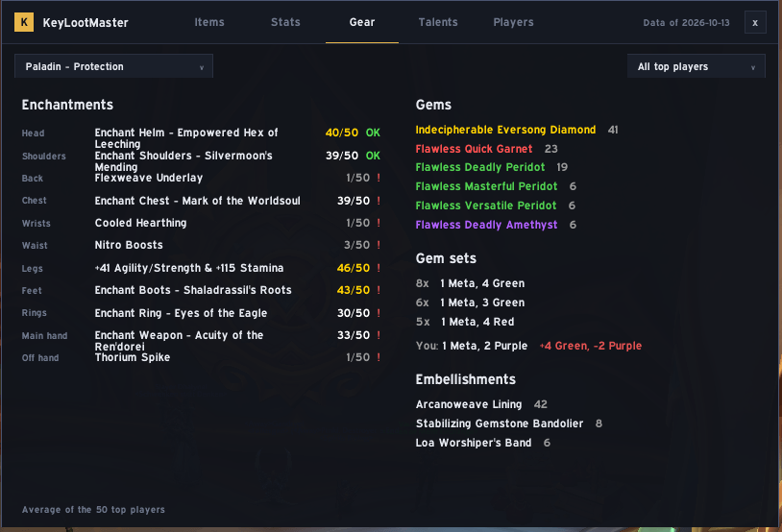Open the Paladin - Protection class dropdown
The width and height of the screenshot is (782, 532).
113,66
